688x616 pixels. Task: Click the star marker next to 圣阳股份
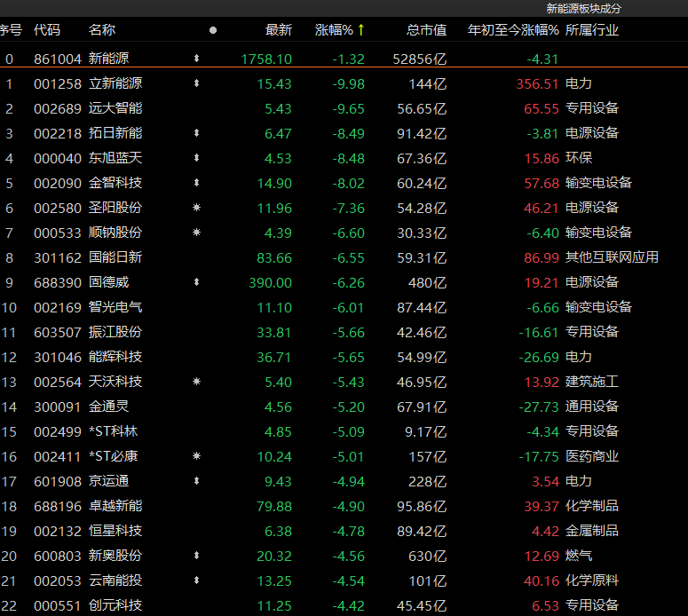tap(196, 208)
